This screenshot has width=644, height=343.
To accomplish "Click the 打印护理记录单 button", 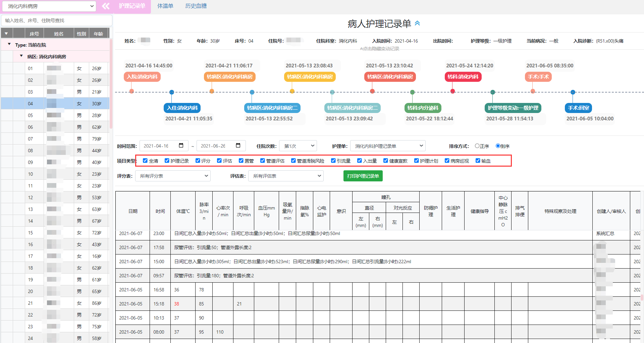I will point(363,176).
